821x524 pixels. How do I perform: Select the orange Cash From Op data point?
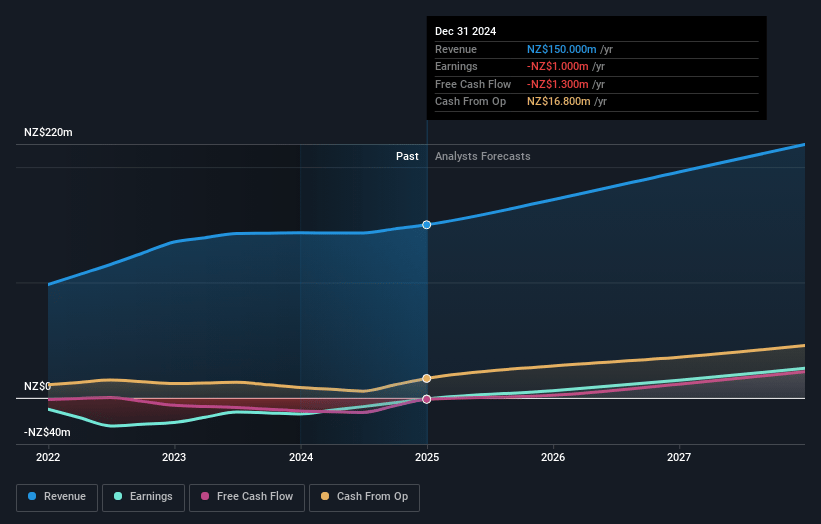tap(427, 378)
